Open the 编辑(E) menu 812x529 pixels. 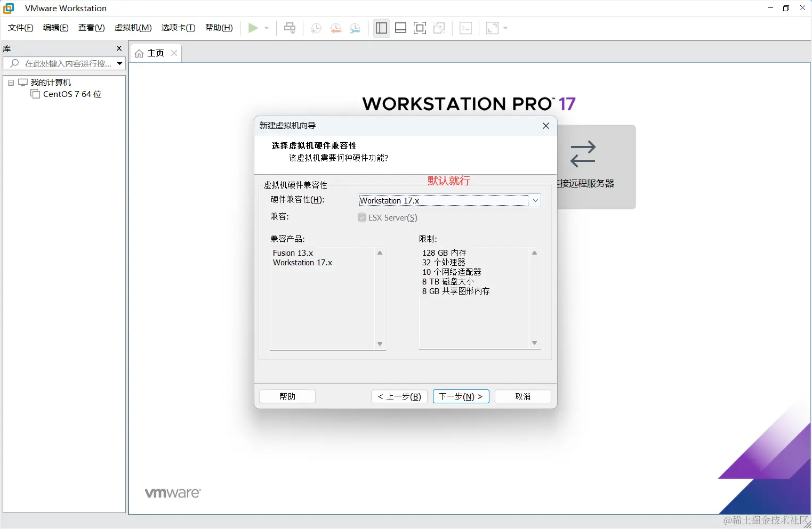(56, 28)
